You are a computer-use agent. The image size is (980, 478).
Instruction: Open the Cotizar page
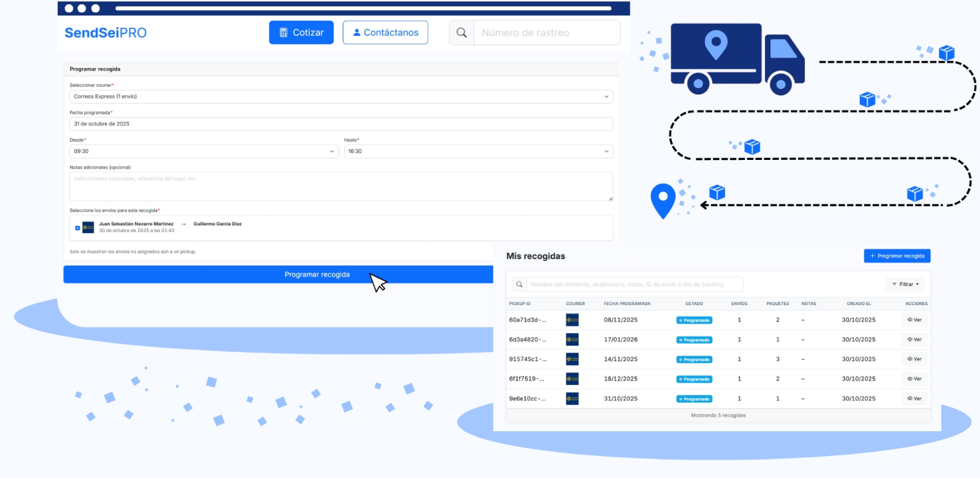click(301, 33)
